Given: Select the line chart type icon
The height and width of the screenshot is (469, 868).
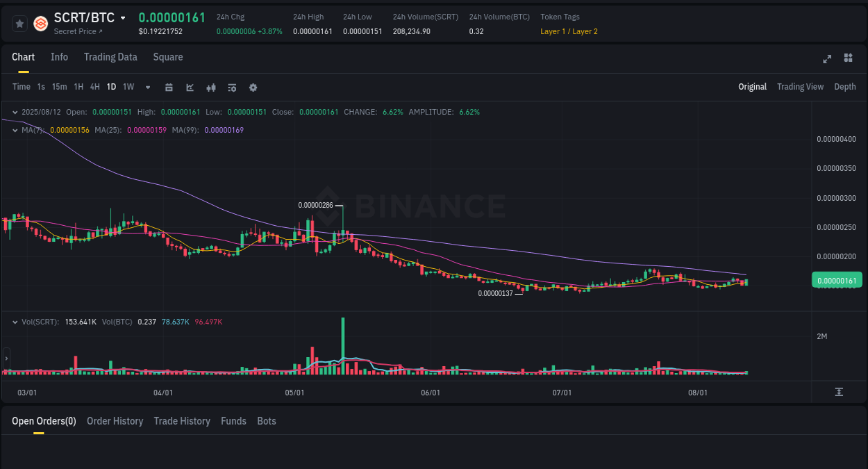Looking at the screenshot, I should (189, 87).
